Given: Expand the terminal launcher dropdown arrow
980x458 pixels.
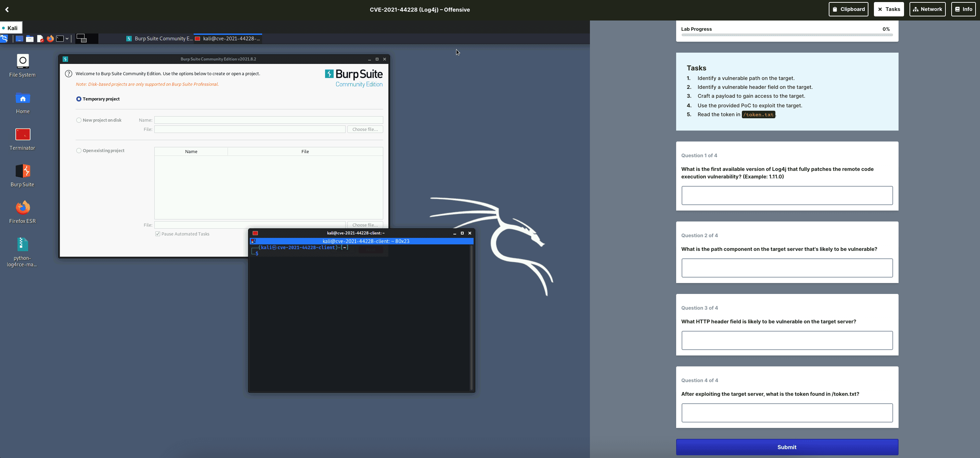Looking at the screenshot, I should (67, 38).
